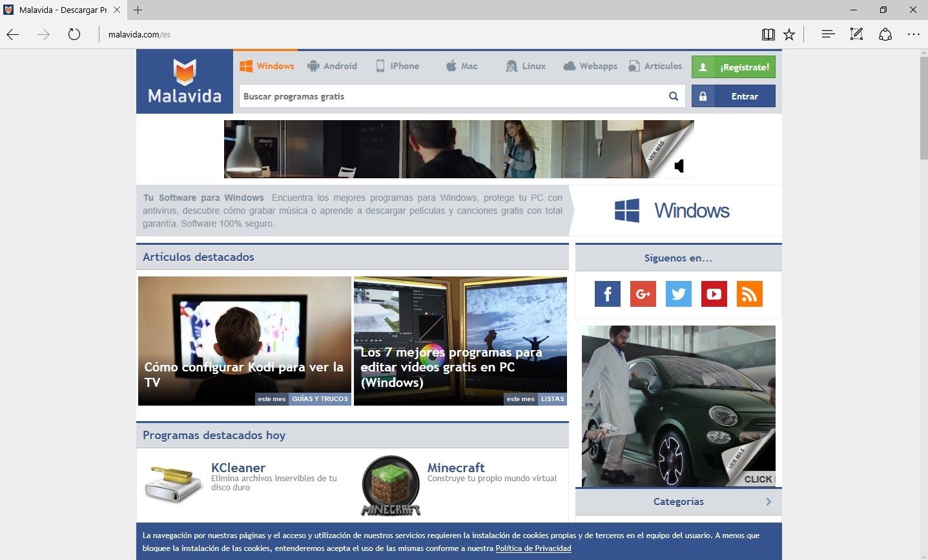The width and height of the screenshot is (928, 560).
Task: Select the Linux platform tab
Action: 526,66
